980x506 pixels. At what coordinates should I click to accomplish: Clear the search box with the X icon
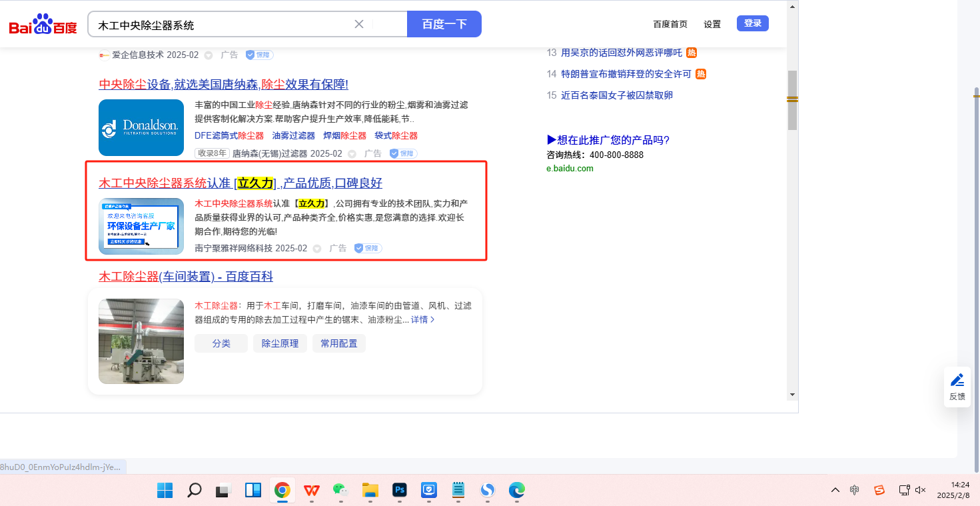click(x=358, y=24)
